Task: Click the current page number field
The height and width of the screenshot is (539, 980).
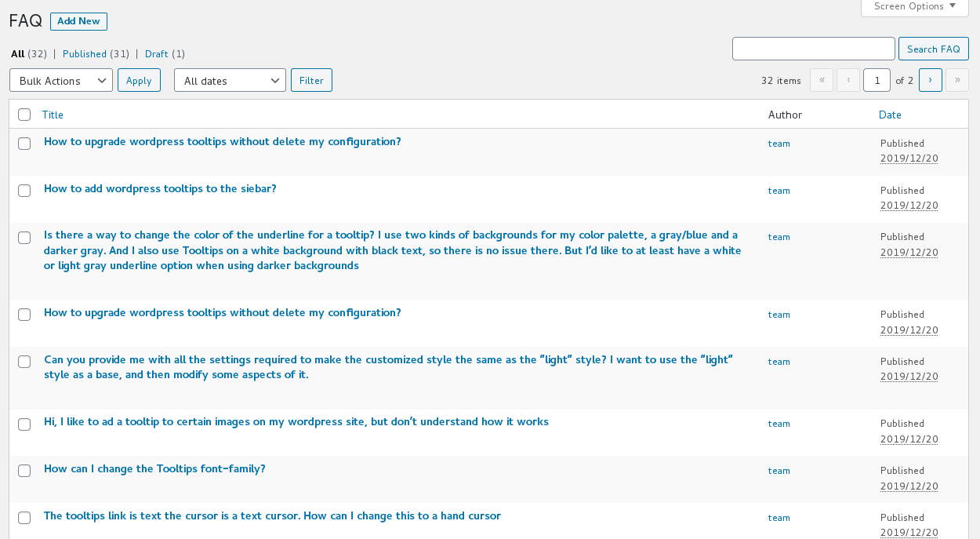Action: point(877,80)
